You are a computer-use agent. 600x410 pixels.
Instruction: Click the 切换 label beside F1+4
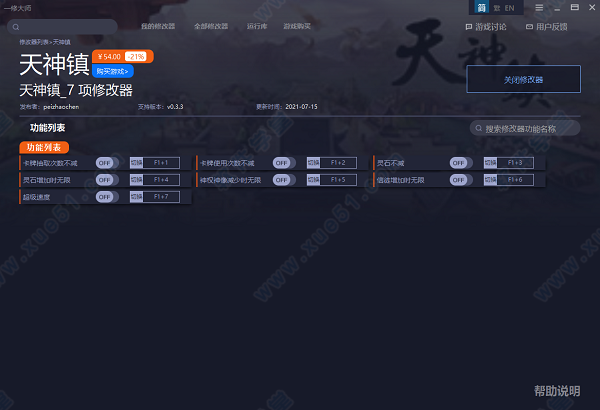tap(136, 180)
